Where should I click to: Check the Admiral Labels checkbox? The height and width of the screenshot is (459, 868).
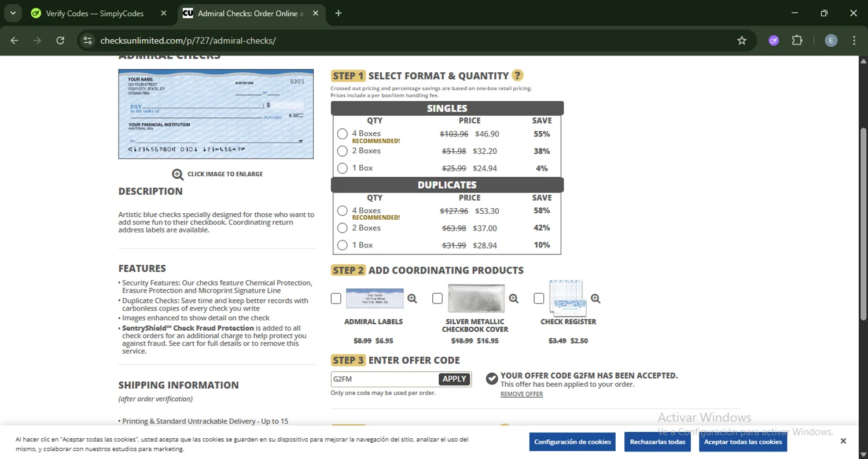336,299
